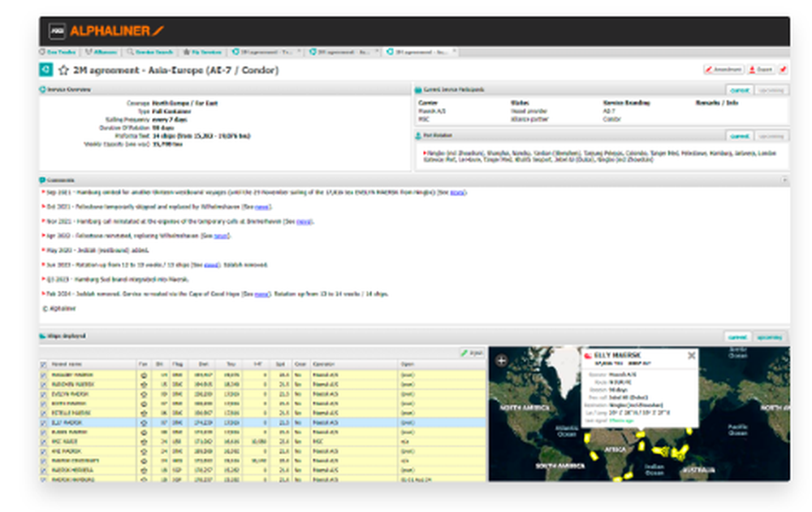Sort by Flag column header
This screenshot has width=812, height=512.
(178, 364)
